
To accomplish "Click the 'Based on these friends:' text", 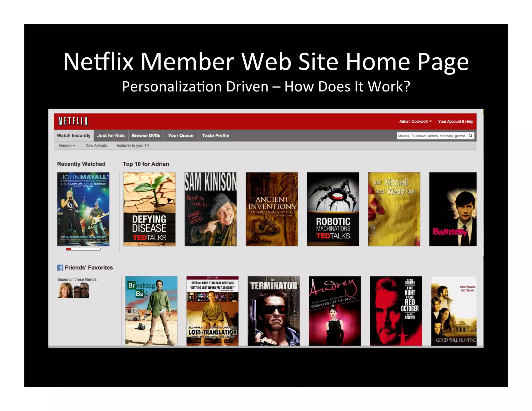I will coord(77,280).
